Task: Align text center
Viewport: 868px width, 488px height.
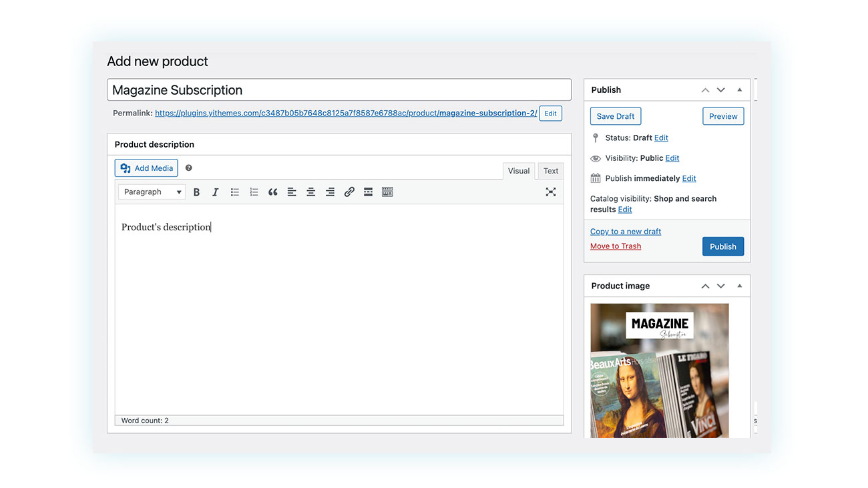Action: point(310,192)
